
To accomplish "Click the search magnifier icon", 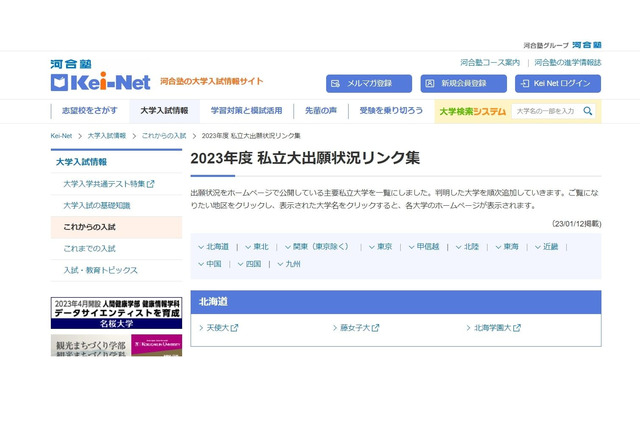I will tap(588, 111).
